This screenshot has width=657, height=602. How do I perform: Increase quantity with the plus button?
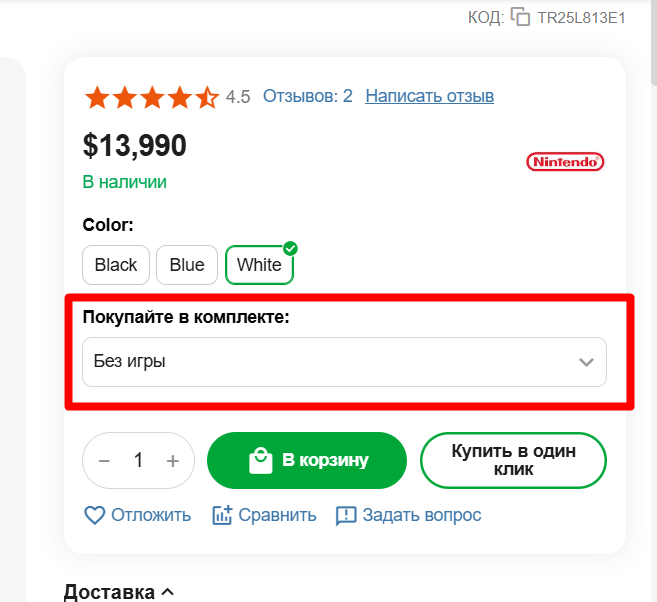point(173,461)
